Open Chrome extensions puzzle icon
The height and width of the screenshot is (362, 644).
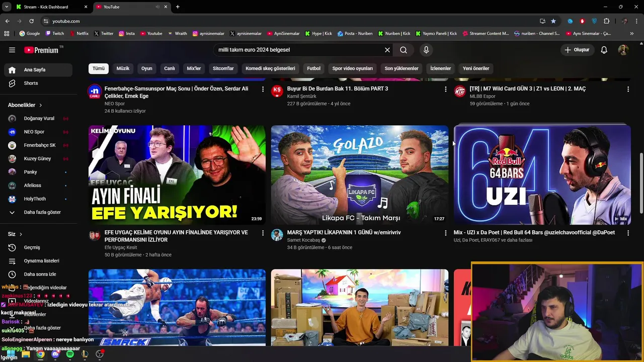pyautogui.click(x=607, y=21)
